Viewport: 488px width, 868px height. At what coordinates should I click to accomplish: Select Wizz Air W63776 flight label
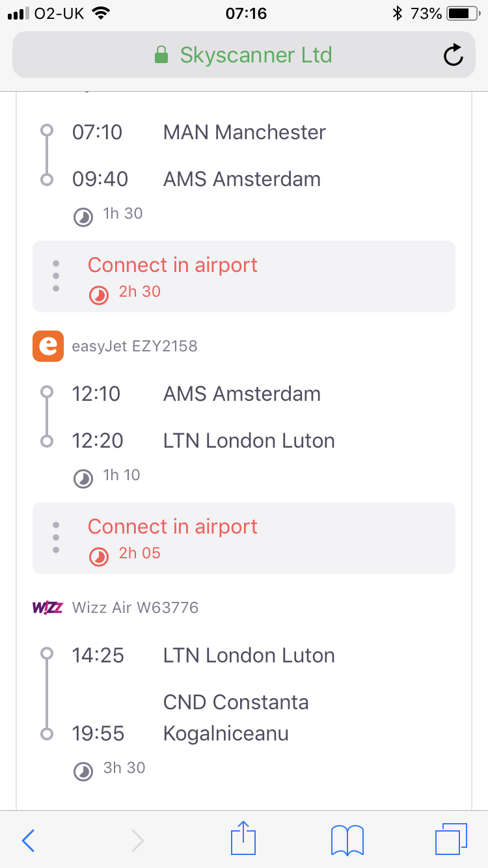[135, 608]
